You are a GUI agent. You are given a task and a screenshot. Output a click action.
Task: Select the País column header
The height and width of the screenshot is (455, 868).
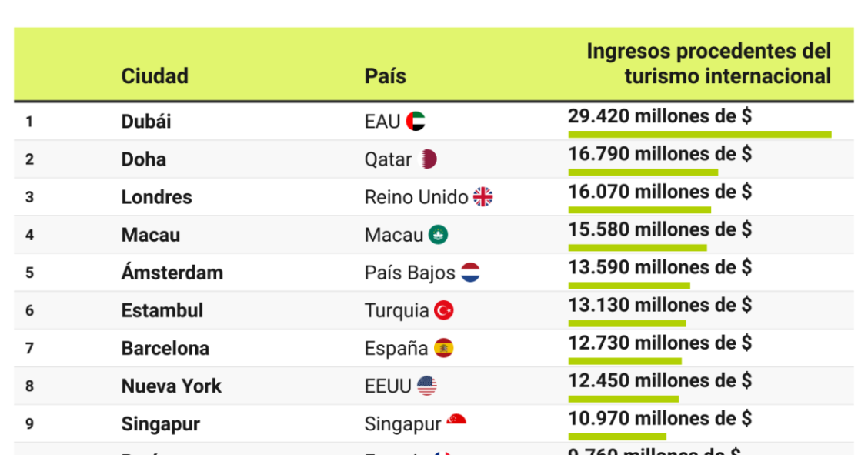coord(386,75)
